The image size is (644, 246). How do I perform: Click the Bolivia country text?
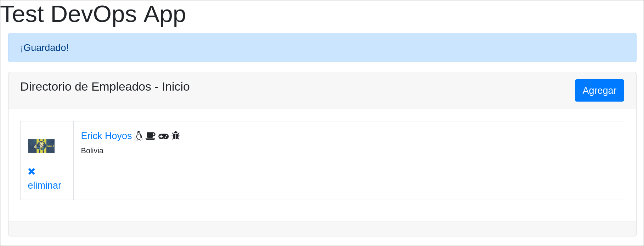[x=92, y=151]
